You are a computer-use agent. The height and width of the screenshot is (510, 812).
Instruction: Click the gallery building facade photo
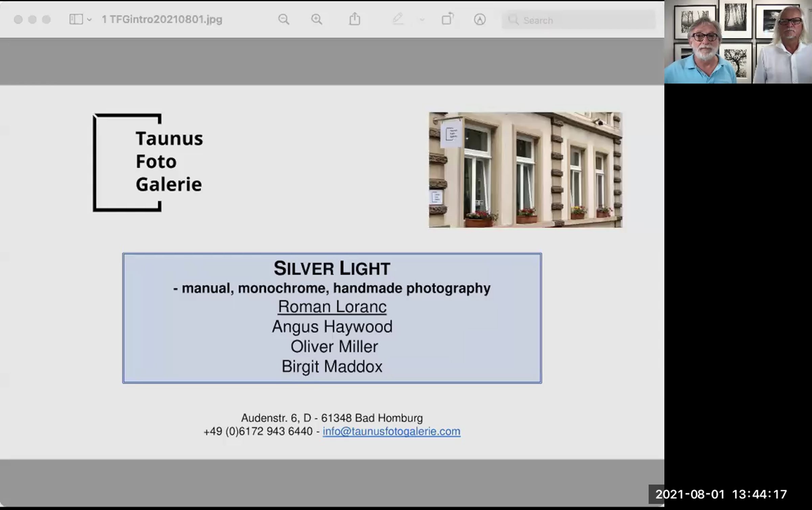[525, 170]
